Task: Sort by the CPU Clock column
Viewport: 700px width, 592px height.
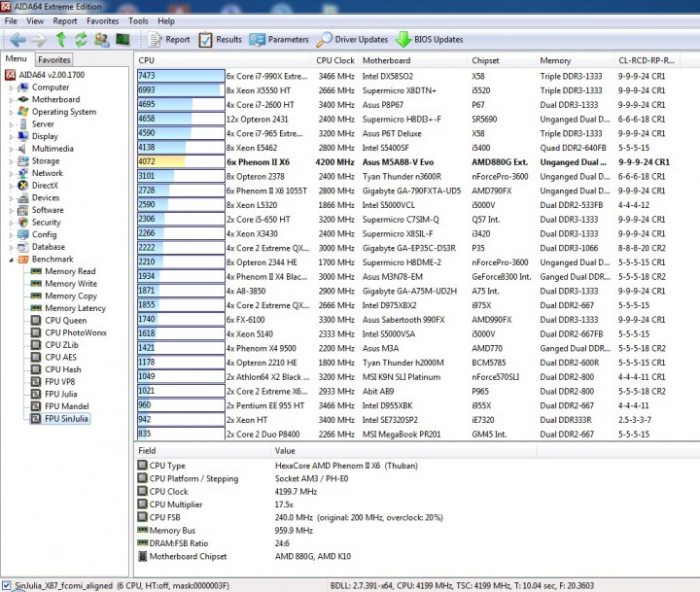Action: (334, 60)
